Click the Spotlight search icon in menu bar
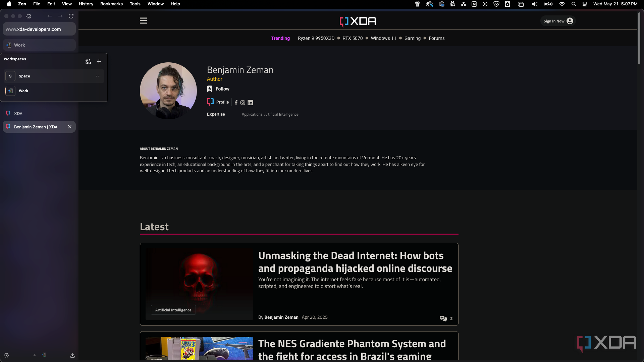Image resolution: width=644 pixels, height=362 pixels. coord(574,4)
